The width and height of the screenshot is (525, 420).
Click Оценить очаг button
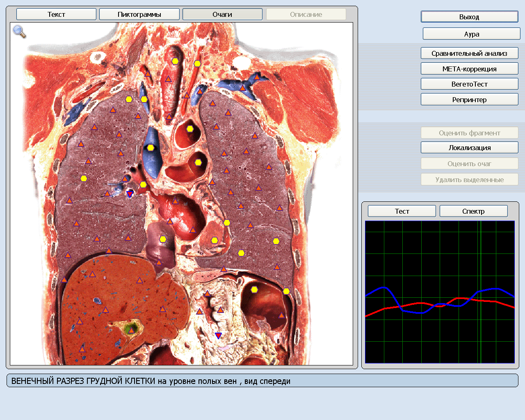[x=469, y=164]
